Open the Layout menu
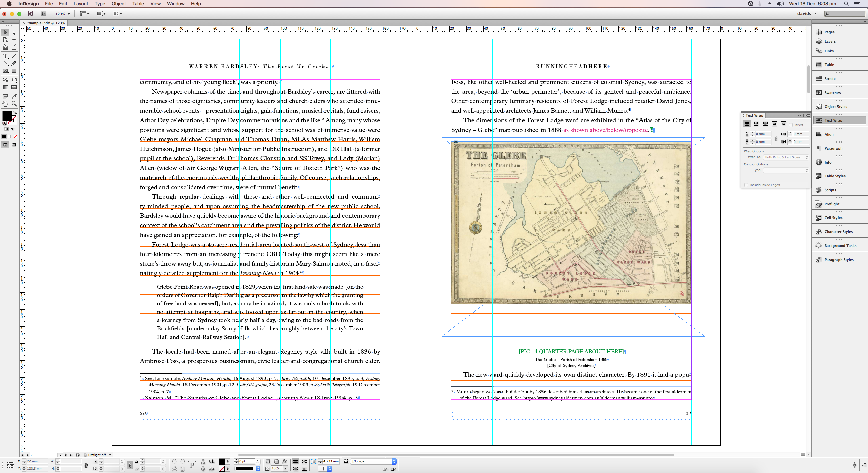 click(81, 4)
